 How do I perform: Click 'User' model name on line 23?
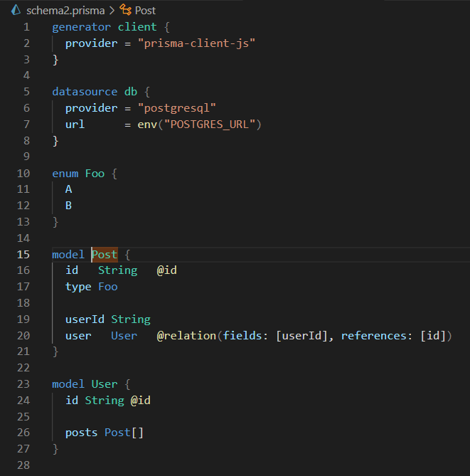pyautogui.click(x=105, y=384)
